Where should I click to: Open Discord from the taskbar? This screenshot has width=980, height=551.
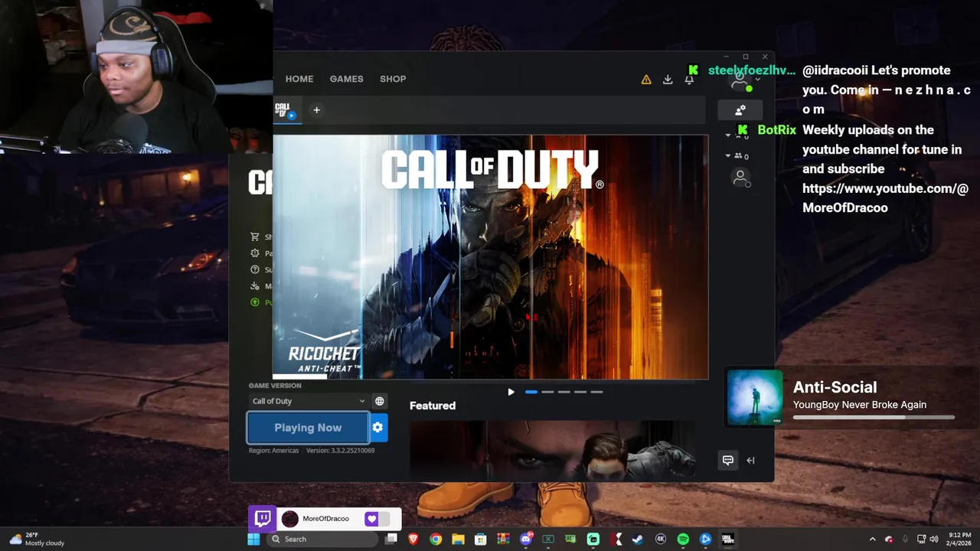(x=526, y=540)
